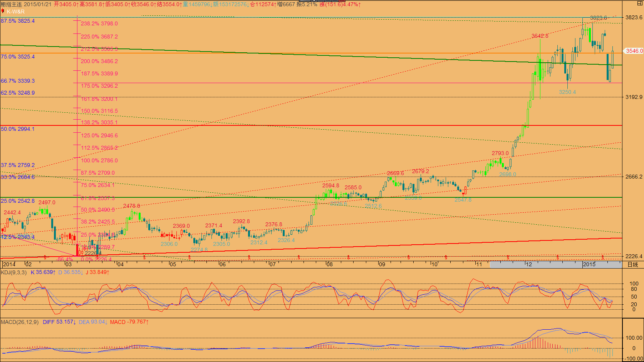The height and width of the screenshot is (362, 644).
Task: Click the swing low label 2274.8
Action: click(199, 250)
